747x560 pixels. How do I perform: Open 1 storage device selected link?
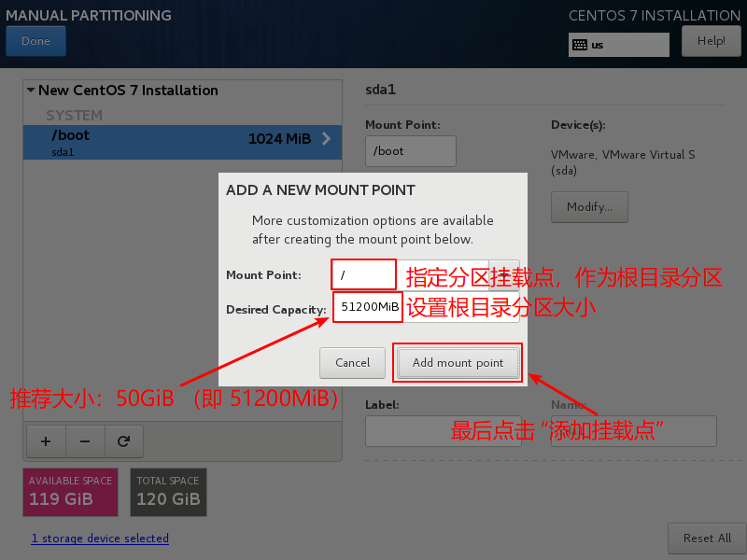point(100,539)
